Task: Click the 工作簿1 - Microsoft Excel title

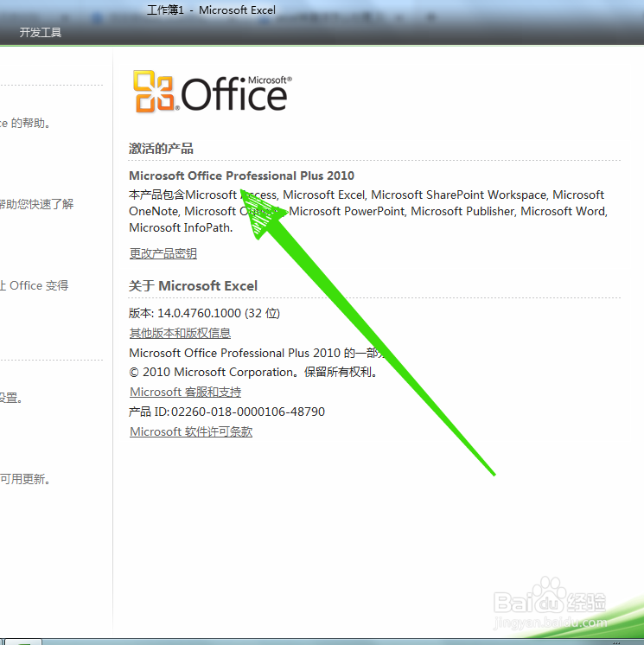Action: click(212, 10)
